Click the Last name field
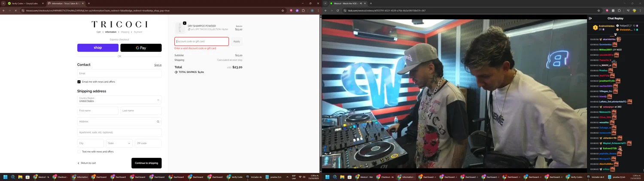The width and height of the screenshot is (644, 181). coord(141,111)
